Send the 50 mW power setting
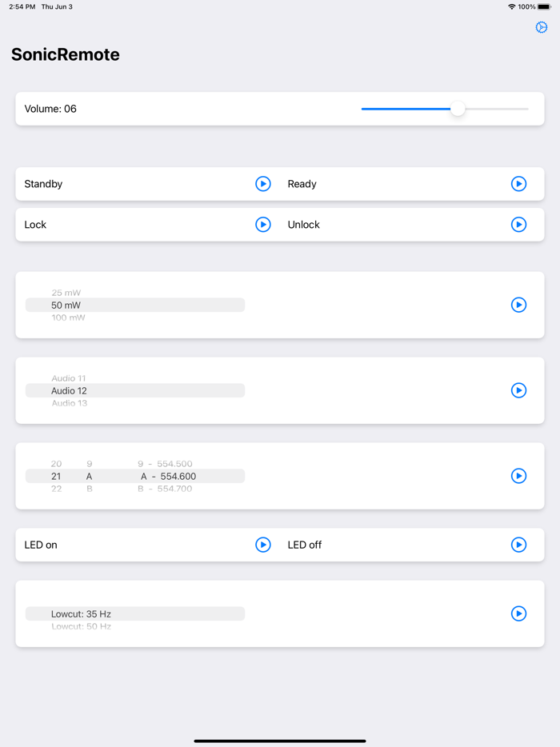560x747 pixels. coord(518,305)
